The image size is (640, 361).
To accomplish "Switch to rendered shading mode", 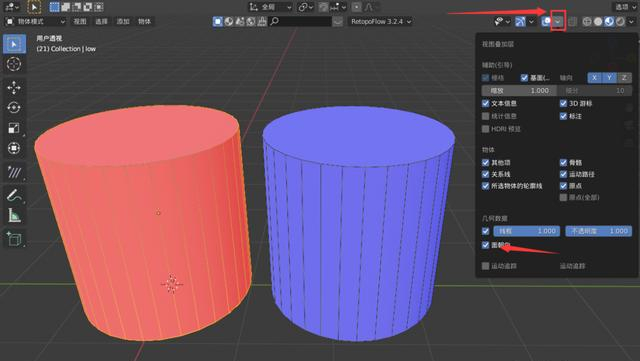I will (x=620, y=21).
